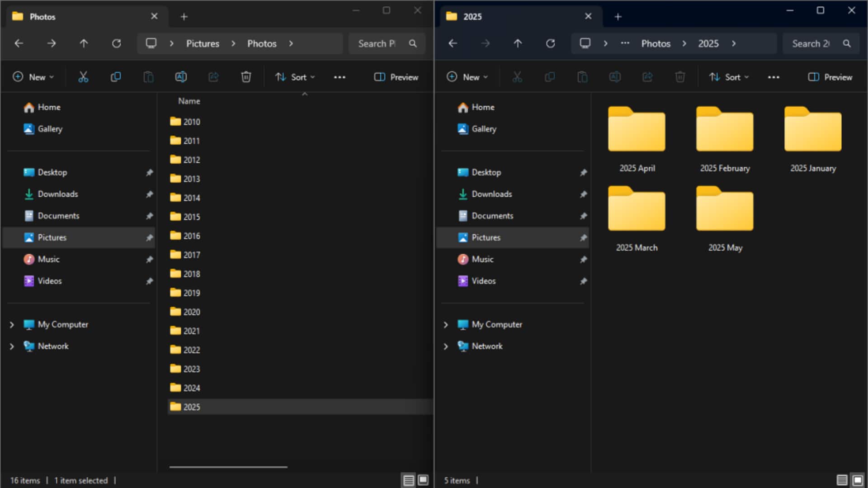Switch to large icons view in 2025 window

point(858,480)
